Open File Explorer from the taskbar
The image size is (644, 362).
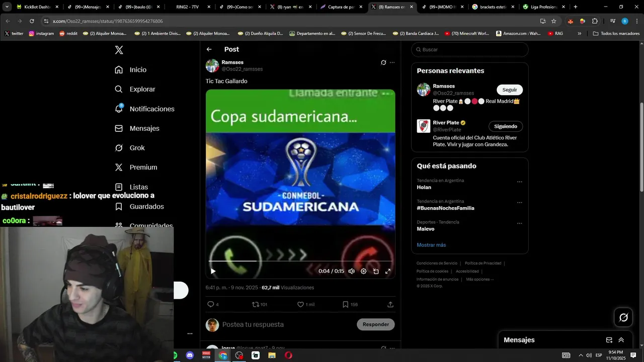pos(272,355)
